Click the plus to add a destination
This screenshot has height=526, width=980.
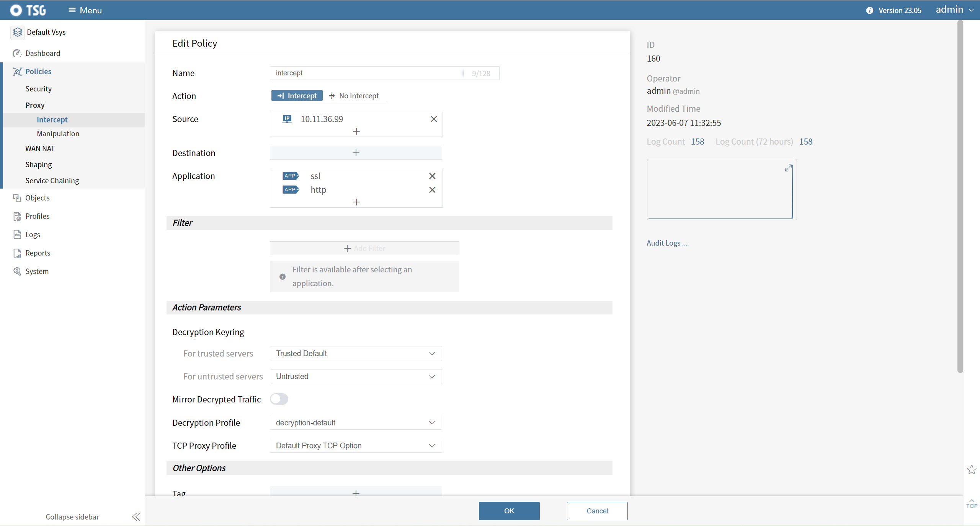[356, 153]
